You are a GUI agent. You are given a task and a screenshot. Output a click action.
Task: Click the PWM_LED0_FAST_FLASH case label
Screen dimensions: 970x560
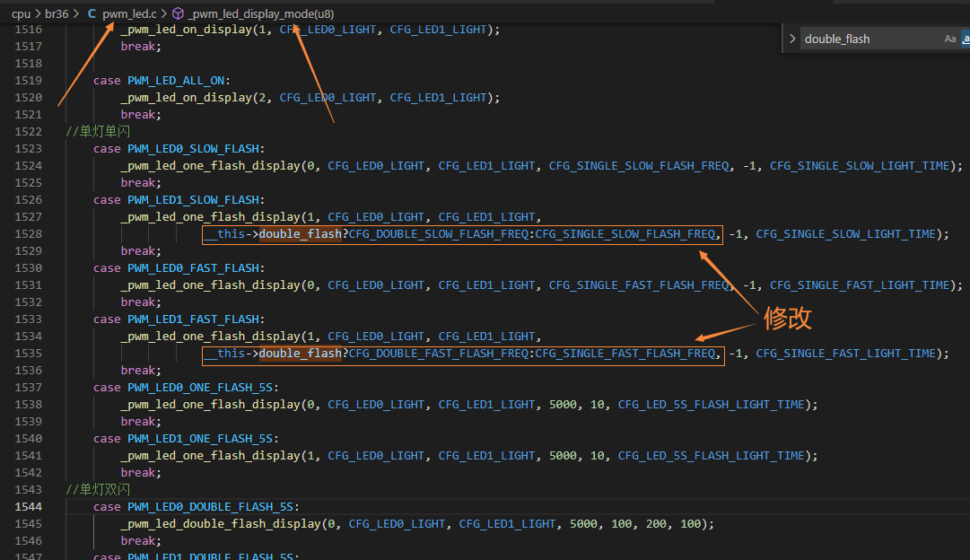(x=193, y=268)
